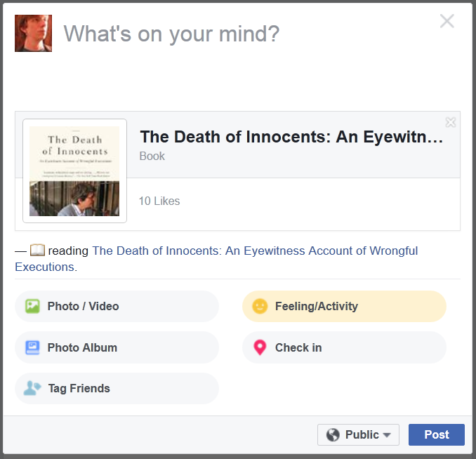The image size is (476, 459).
Task: Click the blue Photo Album icon
Action: pos(32,347)
